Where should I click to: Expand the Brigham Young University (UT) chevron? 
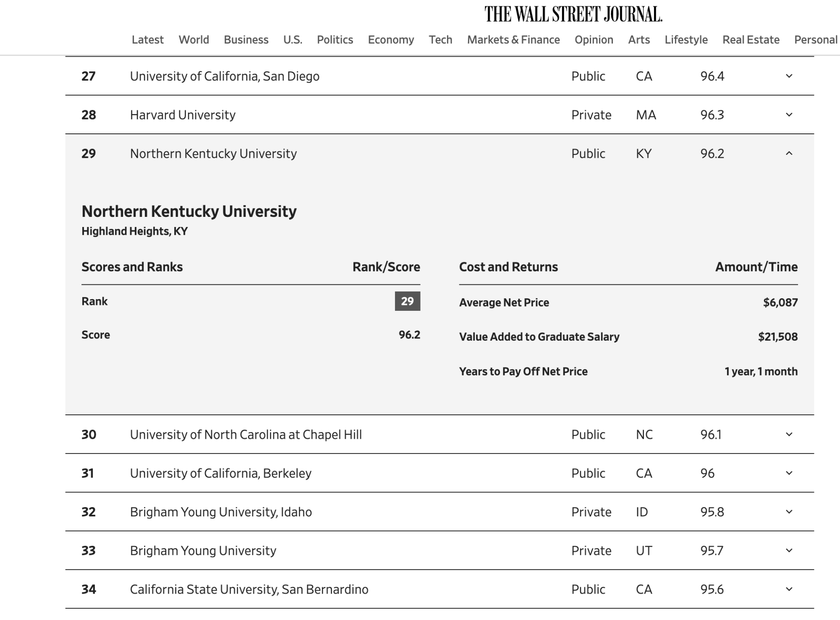coord(789,550)
